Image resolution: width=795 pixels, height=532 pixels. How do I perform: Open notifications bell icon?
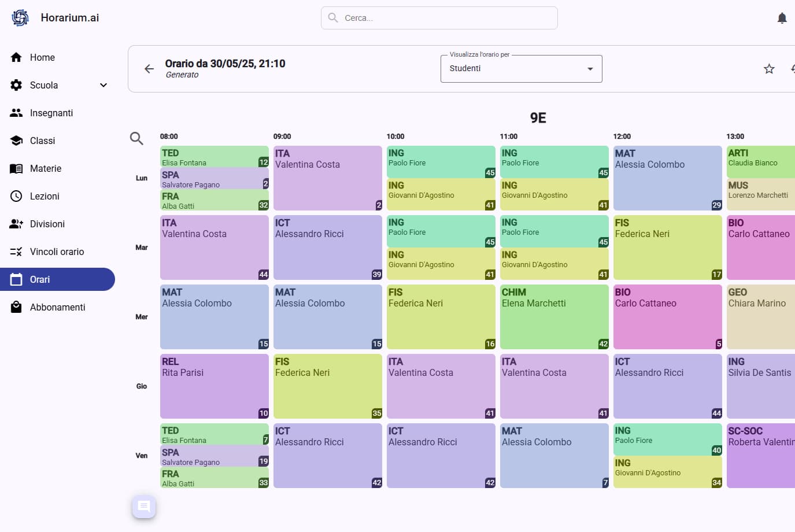coord(782,18)
